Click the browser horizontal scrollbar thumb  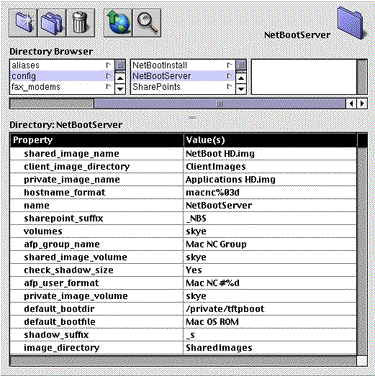coord(220,104)
